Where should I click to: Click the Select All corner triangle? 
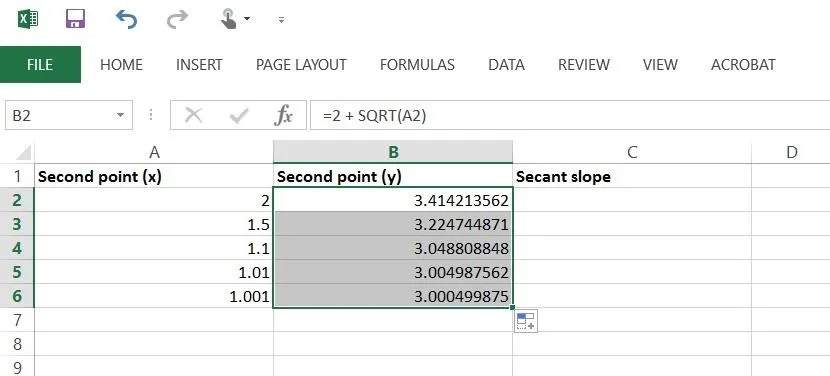[23, 153]
